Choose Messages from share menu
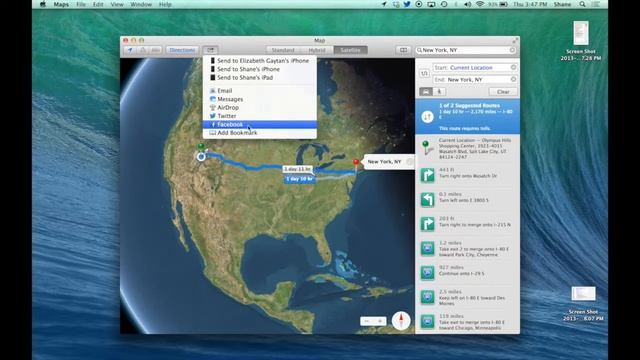 coord(260,99)
